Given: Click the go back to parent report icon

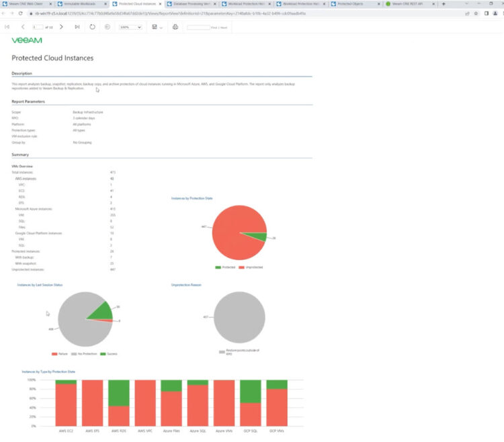Looking at the screenshot, I should (x=108, y=27).
